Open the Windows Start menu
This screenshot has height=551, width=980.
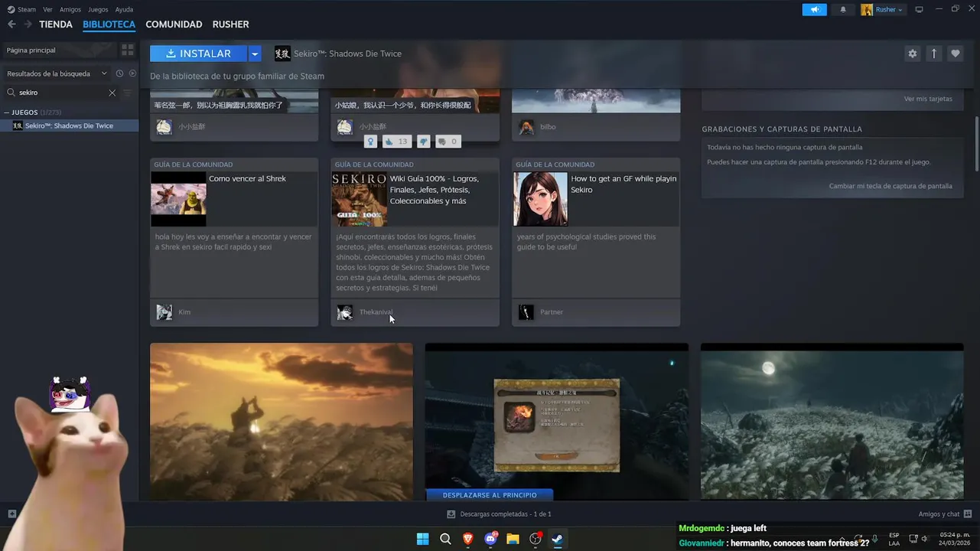click(x=422, y=539)
